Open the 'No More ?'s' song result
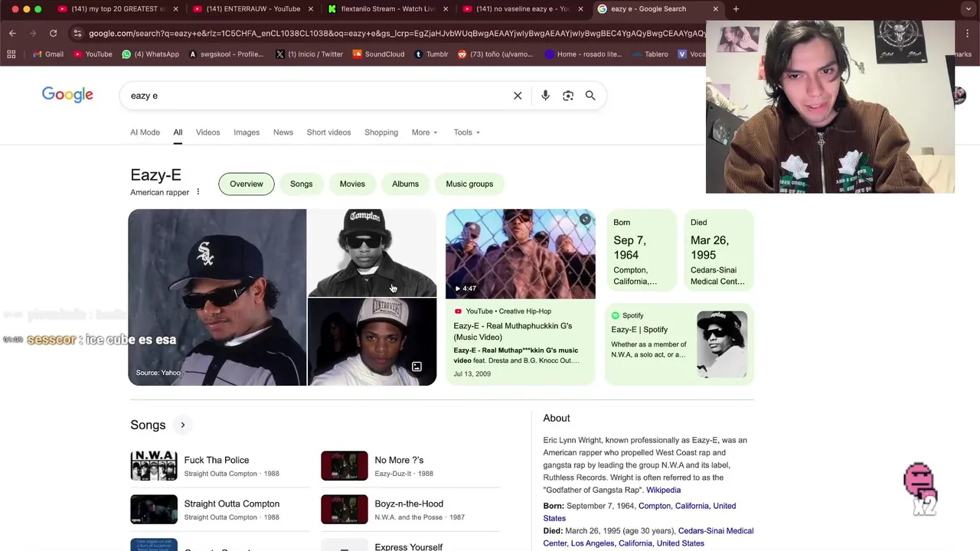This screenshot has width=980, height=551. (410, 466)
